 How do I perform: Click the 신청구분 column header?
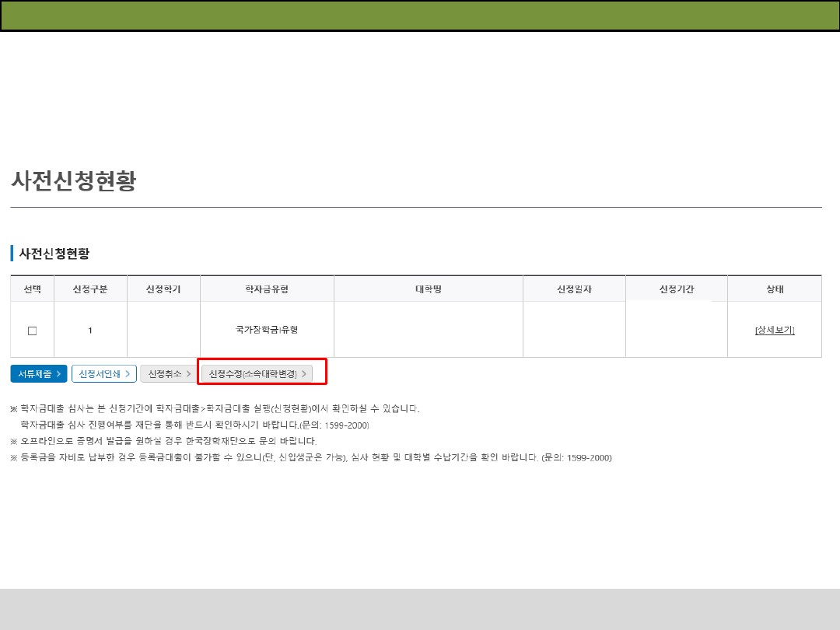[x=90, y=289]
